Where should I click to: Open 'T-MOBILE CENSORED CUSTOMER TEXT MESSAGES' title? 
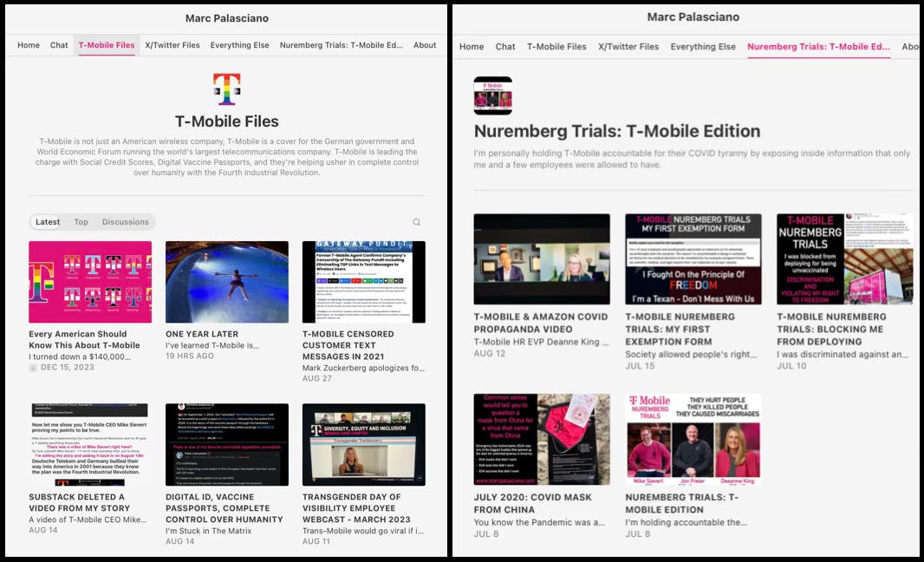348,345
